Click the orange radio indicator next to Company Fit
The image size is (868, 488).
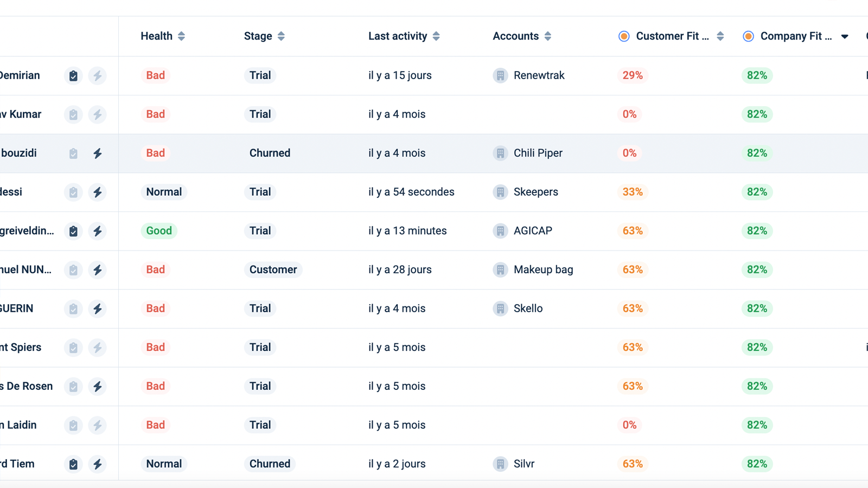click(x=748, y=36)
